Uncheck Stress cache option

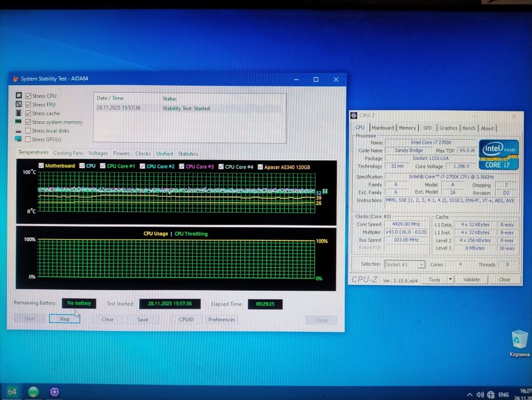tap(28, 113)
